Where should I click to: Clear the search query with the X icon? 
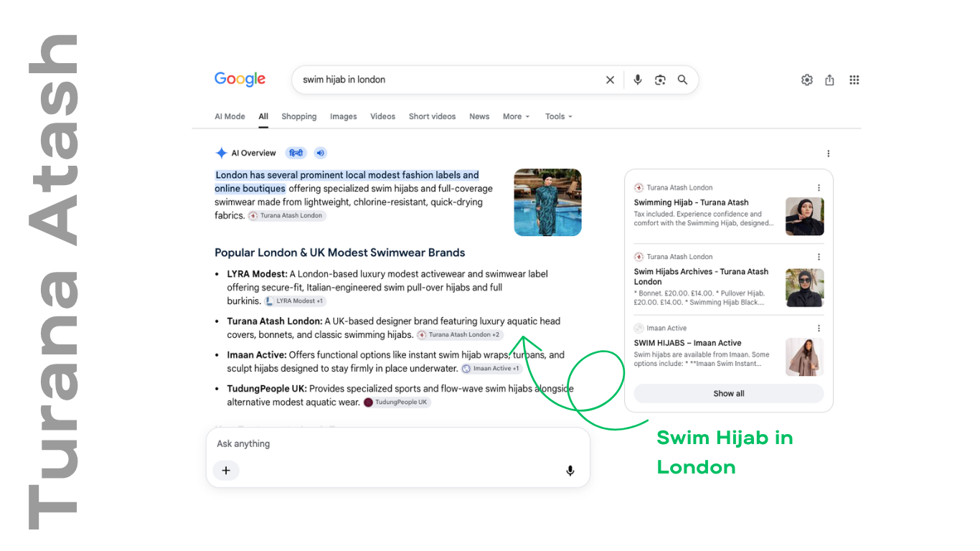pyautogui.click(x=610, y=80)
